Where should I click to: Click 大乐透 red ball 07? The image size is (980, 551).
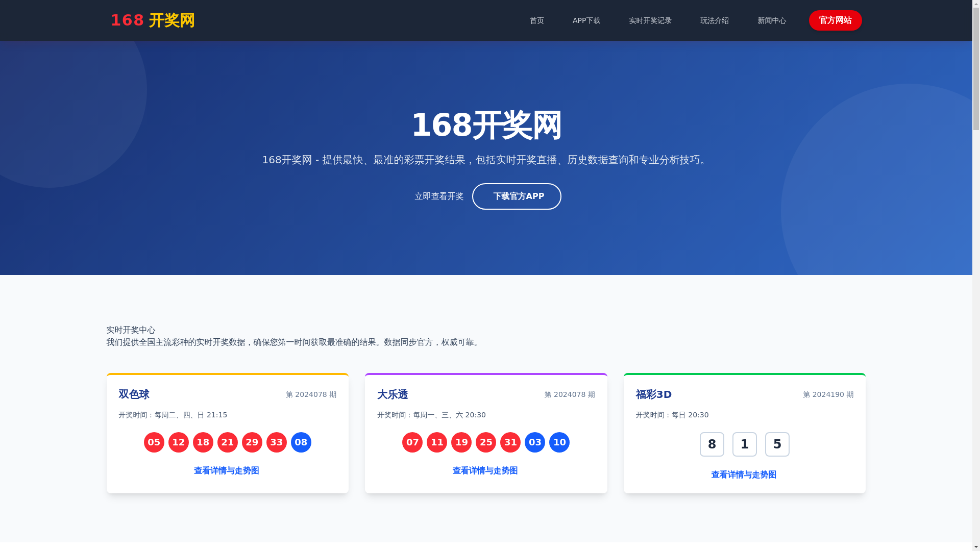coord(412,442)
